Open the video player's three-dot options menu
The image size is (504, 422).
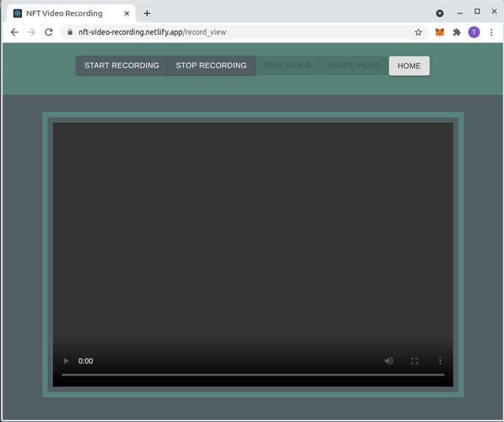tap(440, 361)
